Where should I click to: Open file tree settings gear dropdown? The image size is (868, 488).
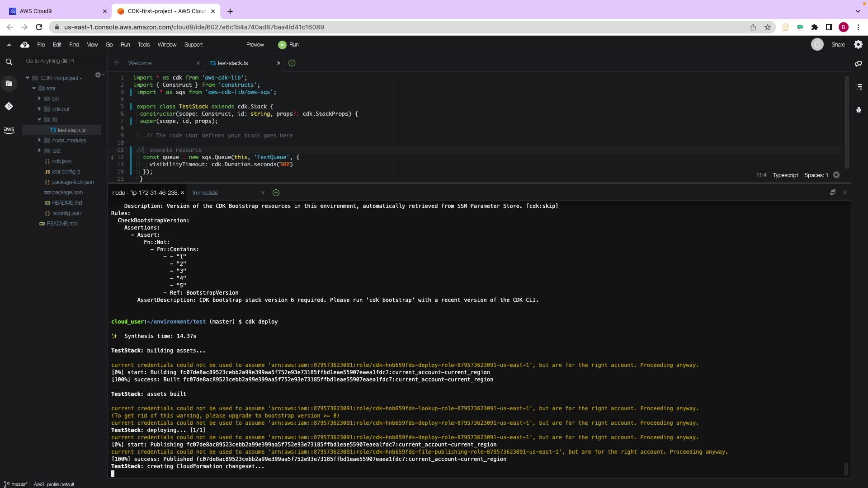tap(99, 75)
